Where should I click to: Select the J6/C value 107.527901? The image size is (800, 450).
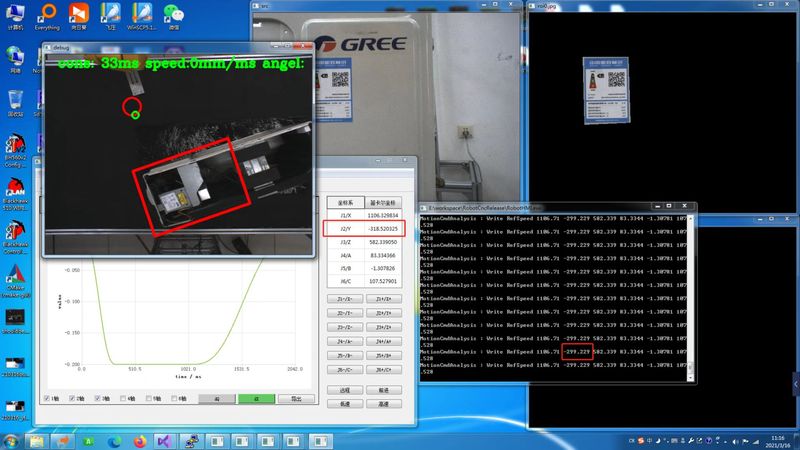click(x=383, y=281)
